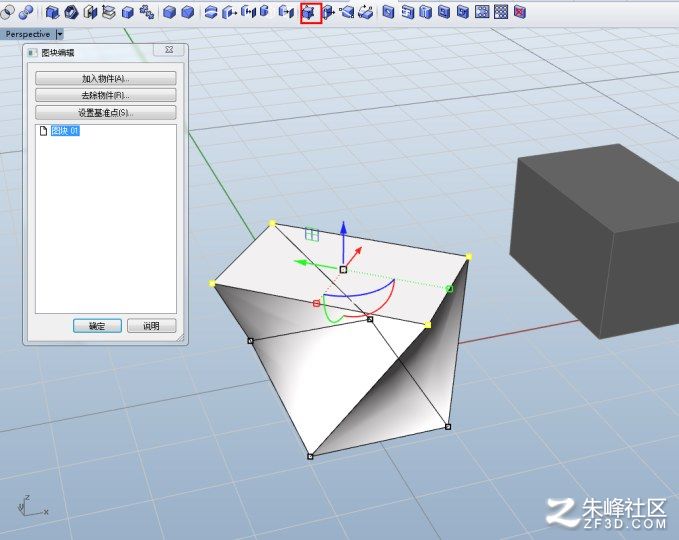Viewport: 679px width, 540px height.
Task: Click the move face to boundary icon
Action: coord(248,13)
